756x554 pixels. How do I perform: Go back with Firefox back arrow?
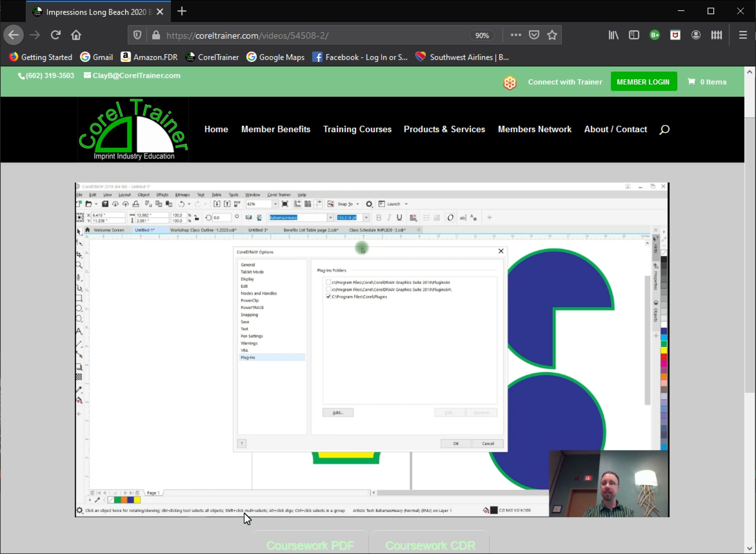click(13, 35)
